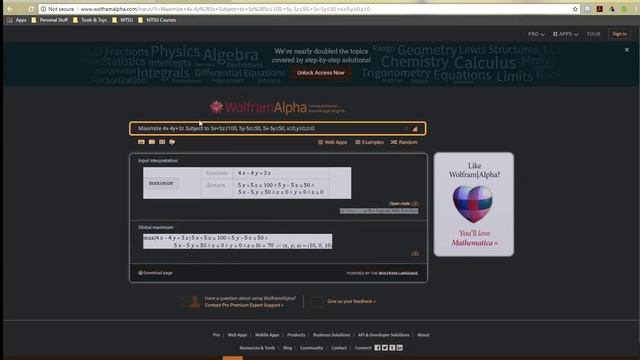
Task: Open the Business Solutions footer link
Action: pyautogui.click(x=331, y=335)
